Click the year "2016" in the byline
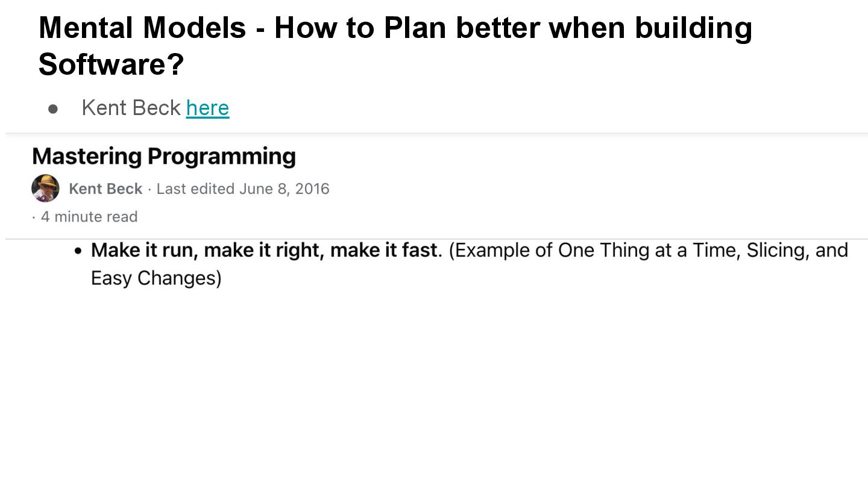 click(312, 189)
